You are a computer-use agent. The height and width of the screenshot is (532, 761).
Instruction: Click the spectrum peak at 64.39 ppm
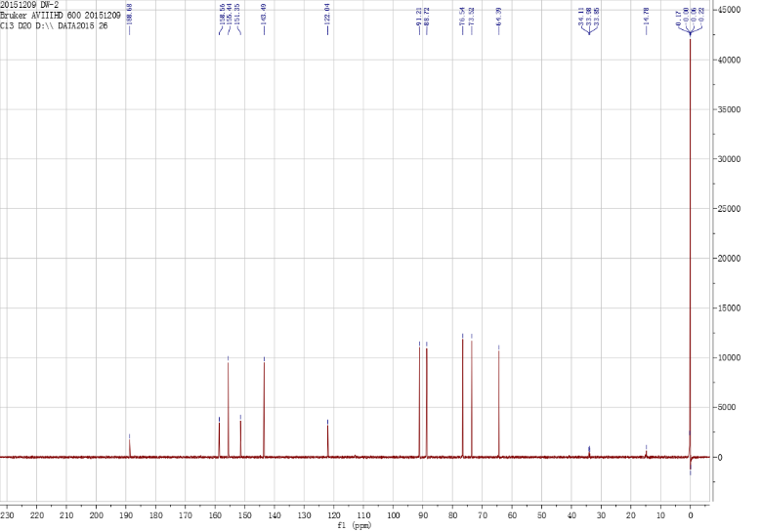click(499, 403)
